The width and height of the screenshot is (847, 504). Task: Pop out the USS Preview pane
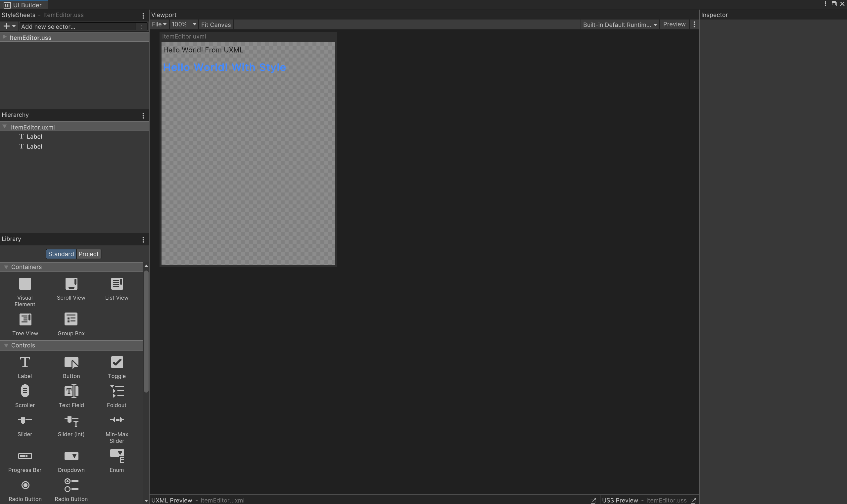693,501
